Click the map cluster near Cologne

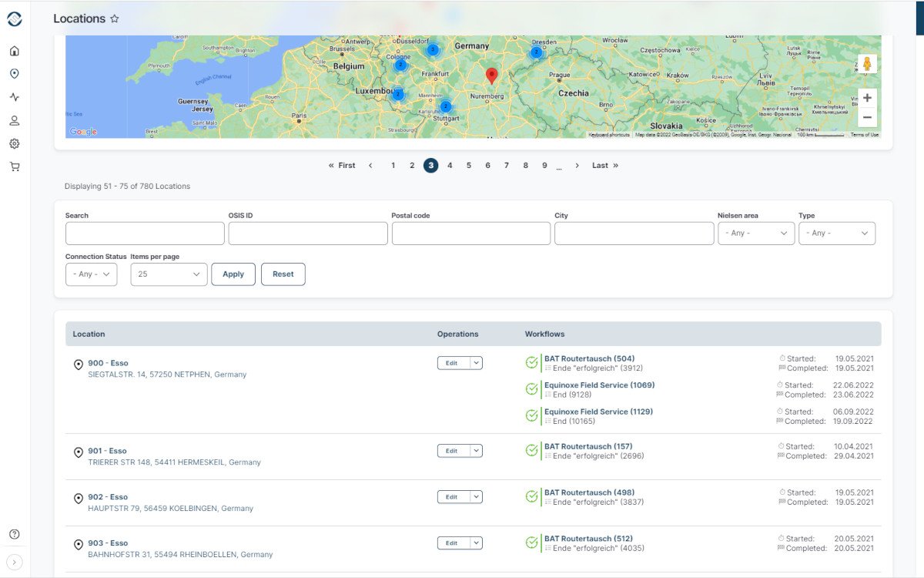tap(400, 66)
